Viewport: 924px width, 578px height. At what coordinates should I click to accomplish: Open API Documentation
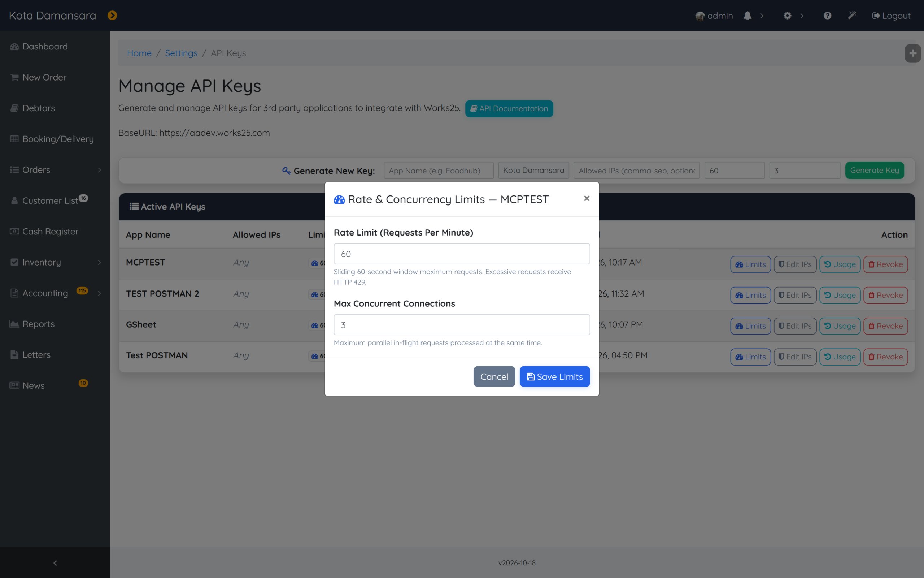pos(509,109)
